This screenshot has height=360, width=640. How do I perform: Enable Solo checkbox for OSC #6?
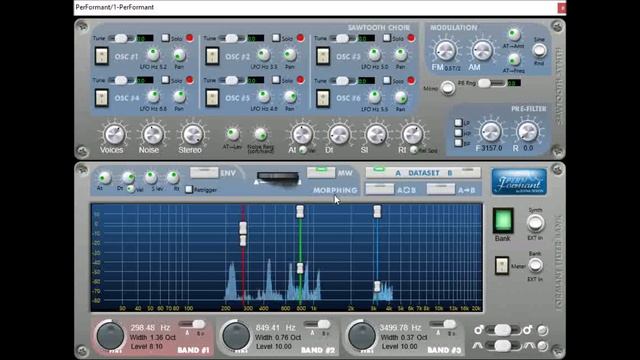tap(387, 80)
